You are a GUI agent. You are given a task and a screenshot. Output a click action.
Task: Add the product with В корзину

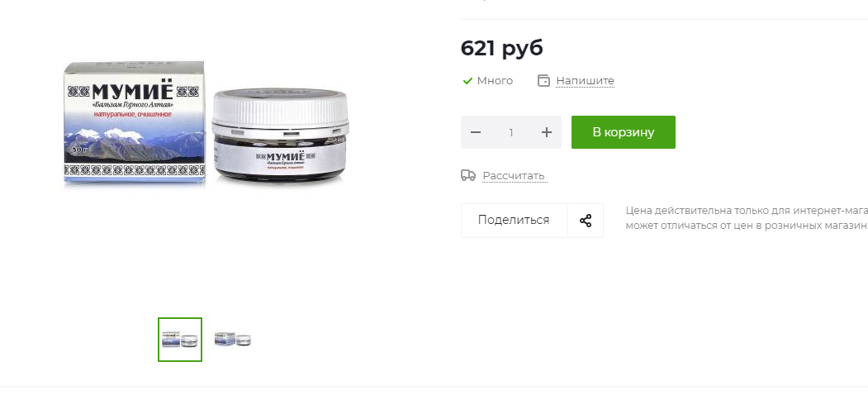tap(624, 132)
